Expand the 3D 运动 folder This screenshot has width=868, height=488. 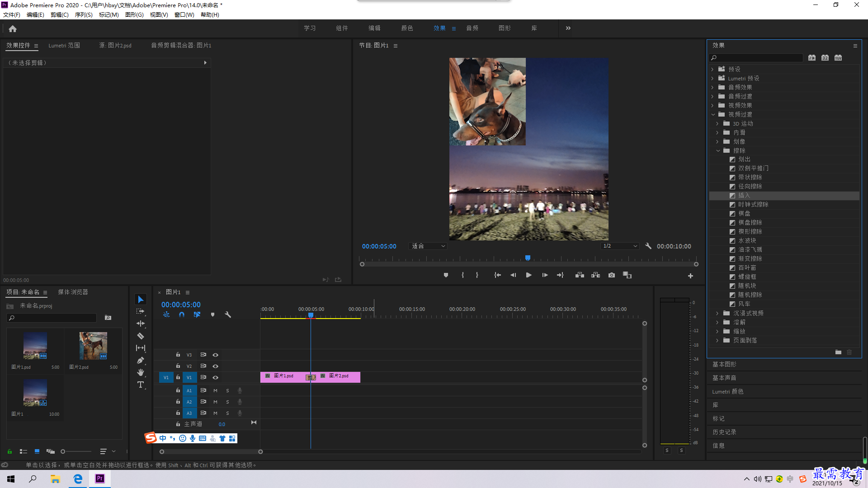[x=717, y=123]
